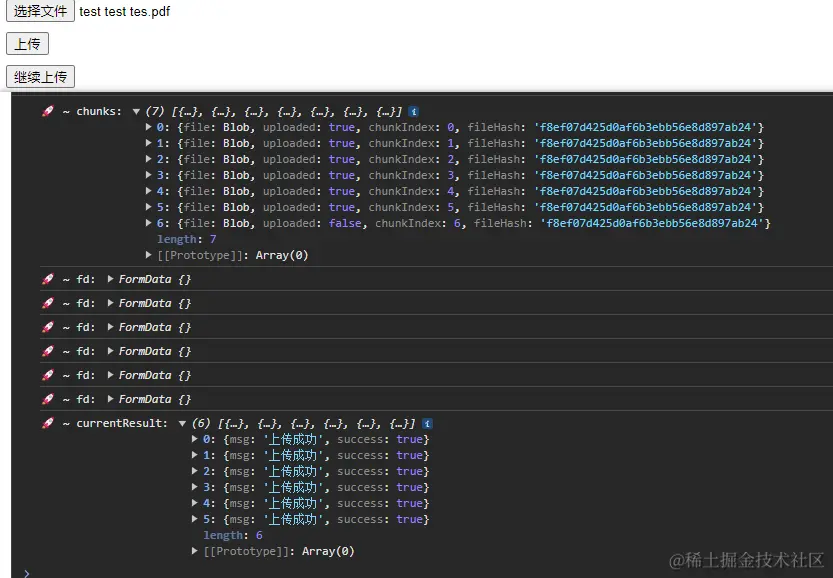Viewport: 833px width, 578px height.
Task: Expand currentResult item 1
Action: 195,455
